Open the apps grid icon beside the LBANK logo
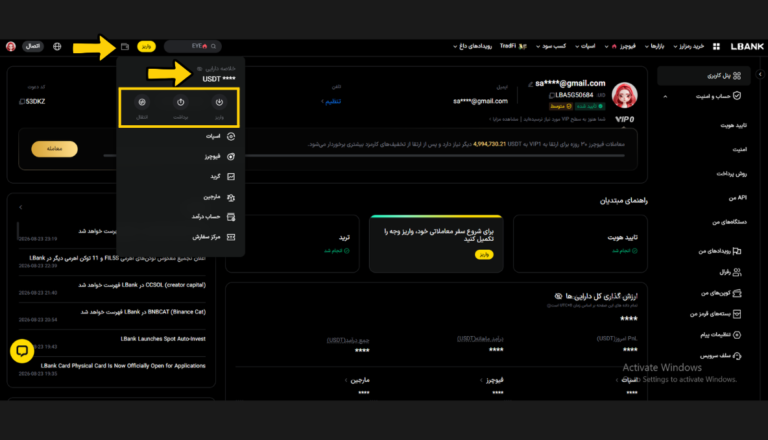 click(x=716, y=47)
